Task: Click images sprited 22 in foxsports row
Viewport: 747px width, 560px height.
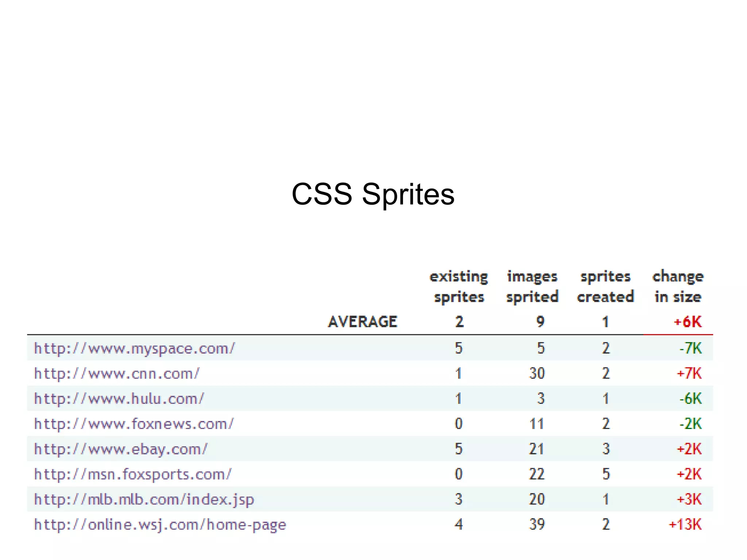Action: [x=537, y=474]
